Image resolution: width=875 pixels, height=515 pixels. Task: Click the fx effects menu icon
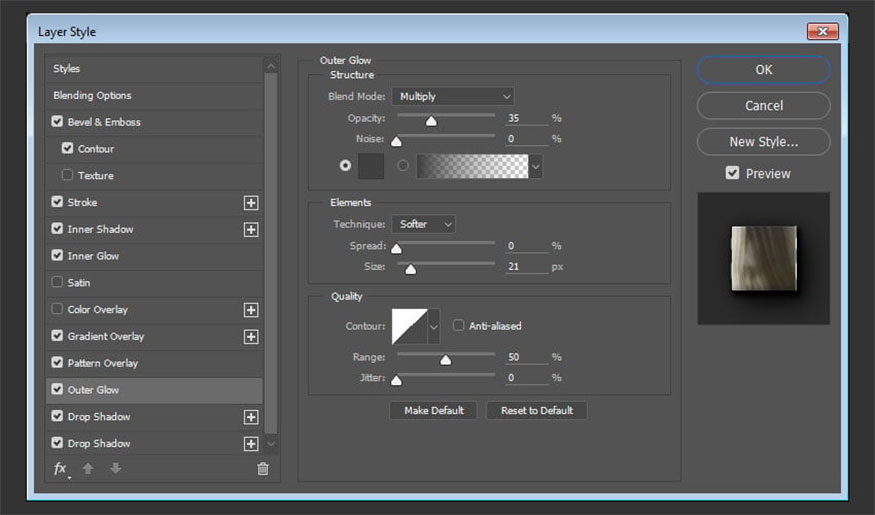click(x=60, y=468)
